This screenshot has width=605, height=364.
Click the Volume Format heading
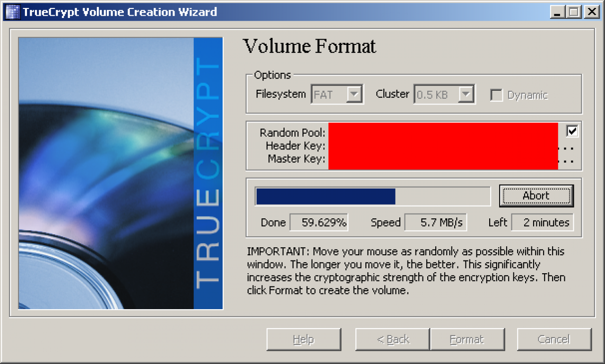[310, 46]
